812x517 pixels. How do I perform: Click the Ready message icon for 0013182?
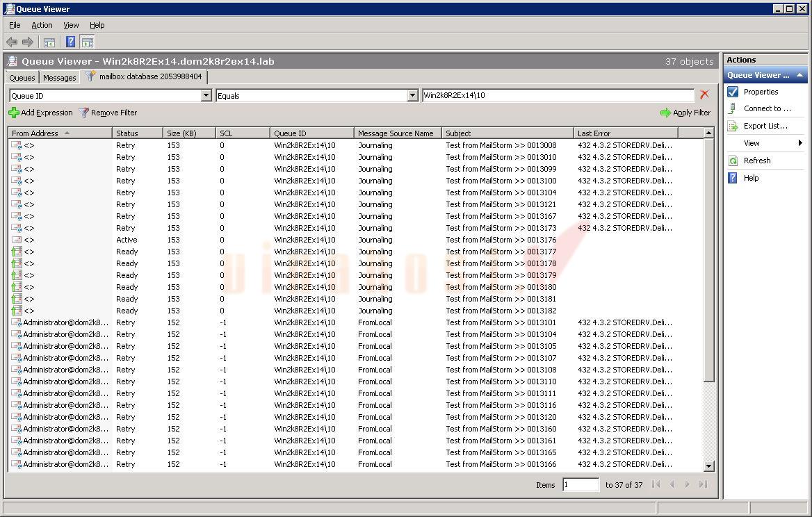click(x=17, y=311)
